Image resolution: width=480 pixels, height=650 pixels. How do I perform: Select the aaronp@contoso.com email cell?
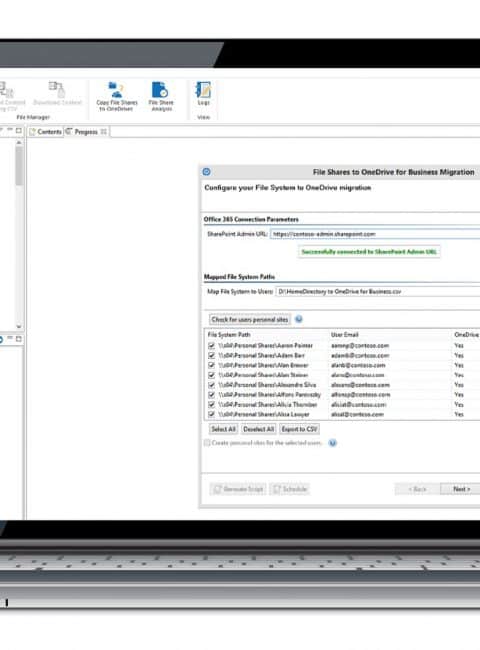coord(360,345)
